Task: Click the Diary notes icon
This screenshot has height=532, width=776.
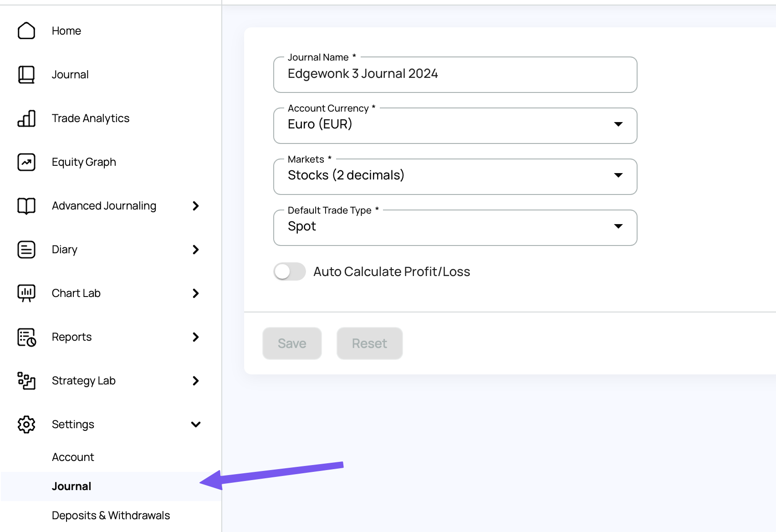Action: pos(26,250)
